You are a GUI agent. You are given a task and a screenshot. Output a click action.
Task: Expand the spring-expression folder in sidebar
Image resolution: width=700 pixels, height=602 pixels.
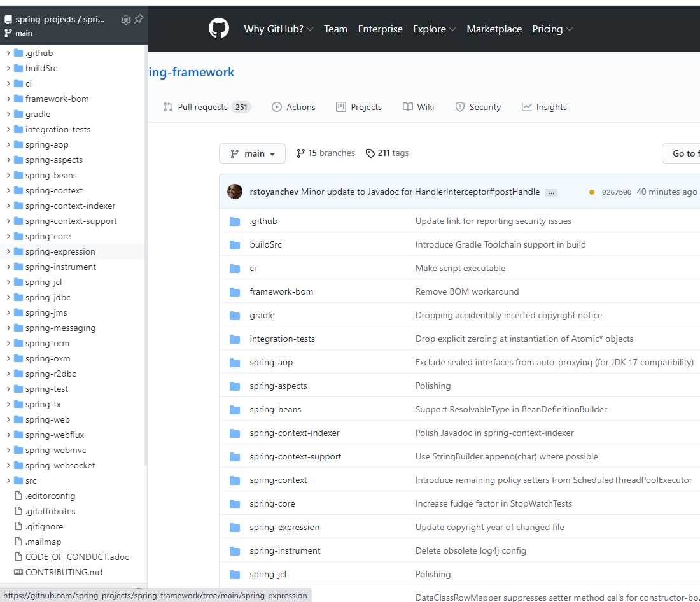[8, 251]
